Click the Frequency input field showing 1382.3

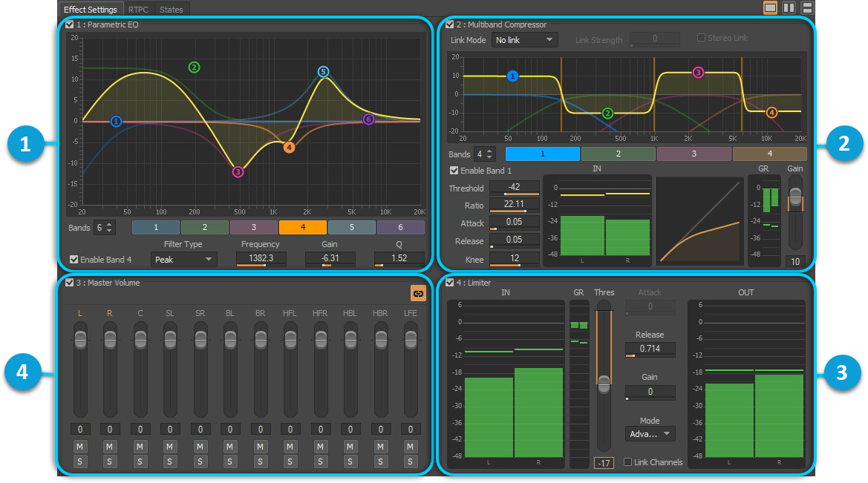coord(261,259)
